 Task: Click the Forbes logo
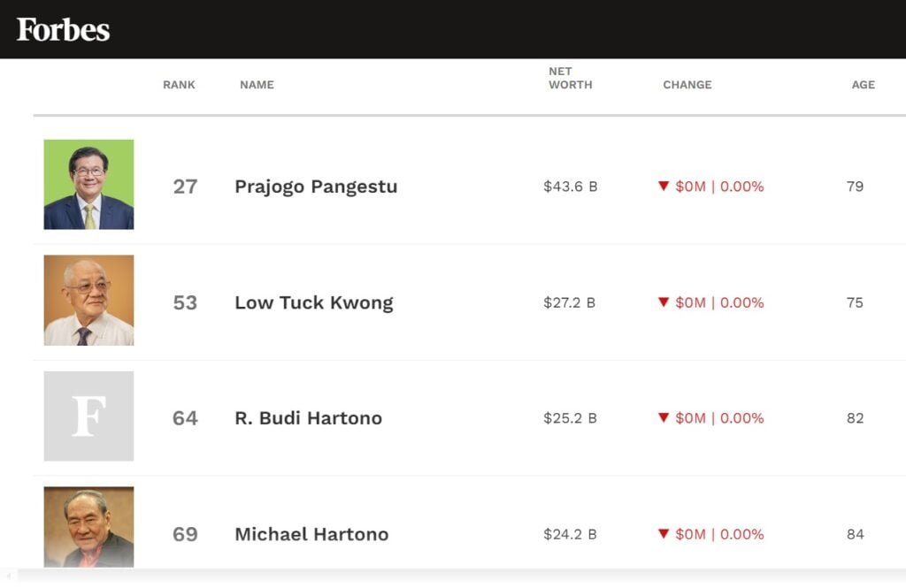click(x=63, y=29)
